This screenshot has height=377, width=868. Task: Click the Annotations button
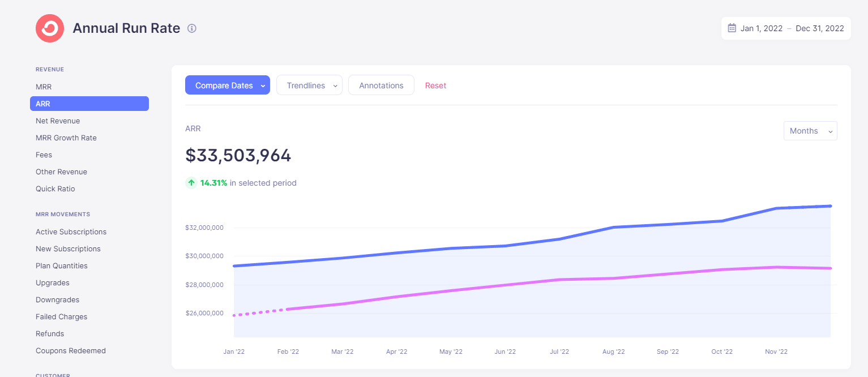381,85
